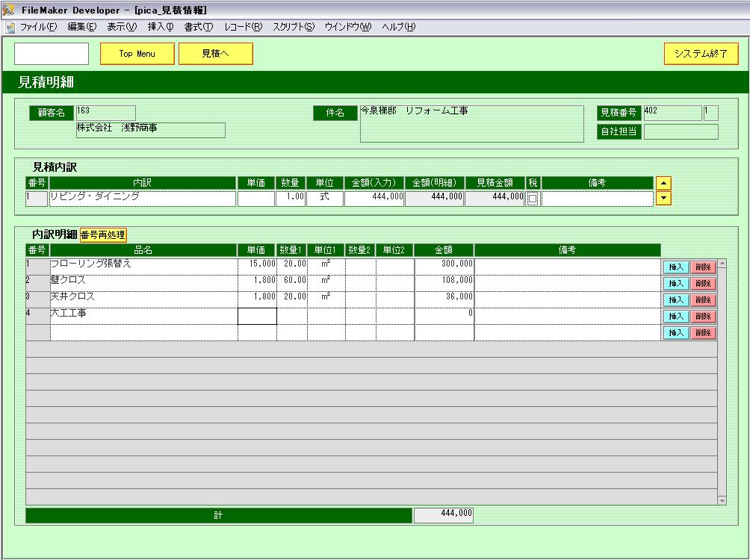Click the 単価 cell showing 15,000

257,267
